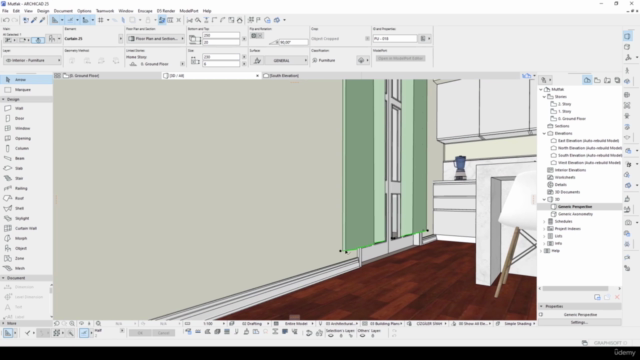Open the File menu
Image resolution: width=640 pixels, height=360 pixels.
point(5,11)
